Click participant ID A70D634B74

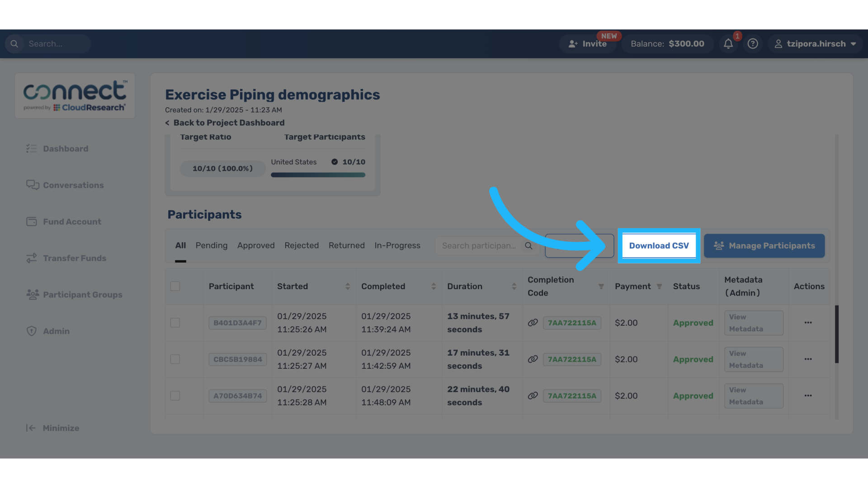(x=237, y=396)
